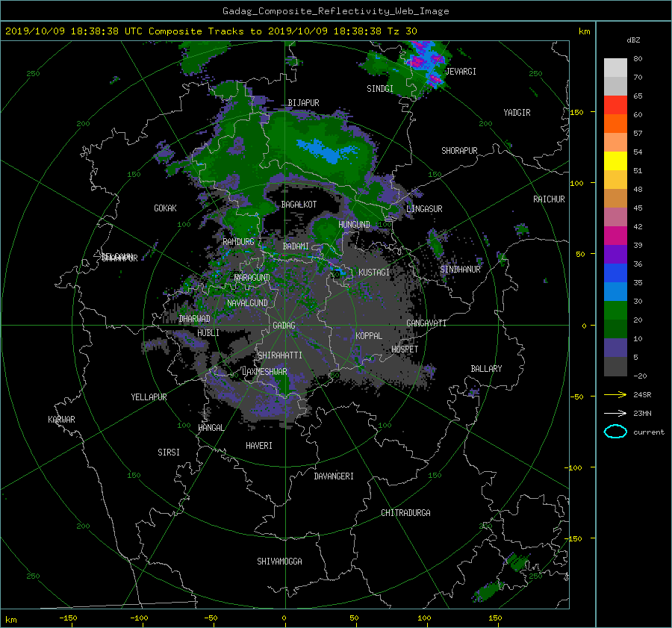The height and width of the screenshot is (628, 672).
Task: Select the magenta 39 dBZ legend swatch
Action: click(x=615, y=235)
